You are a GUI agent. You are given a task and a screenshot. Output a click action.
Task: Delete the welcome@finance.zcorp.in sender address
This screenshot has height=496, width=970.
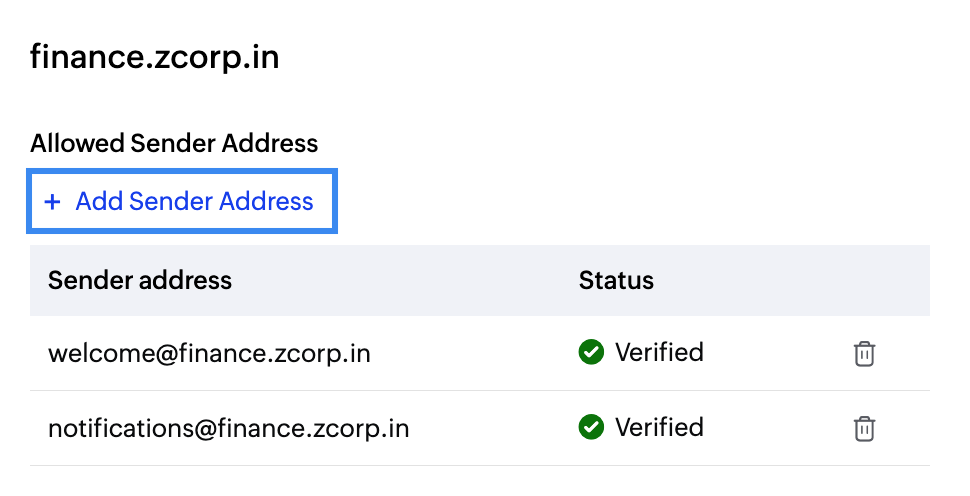[x=864, y=353]
